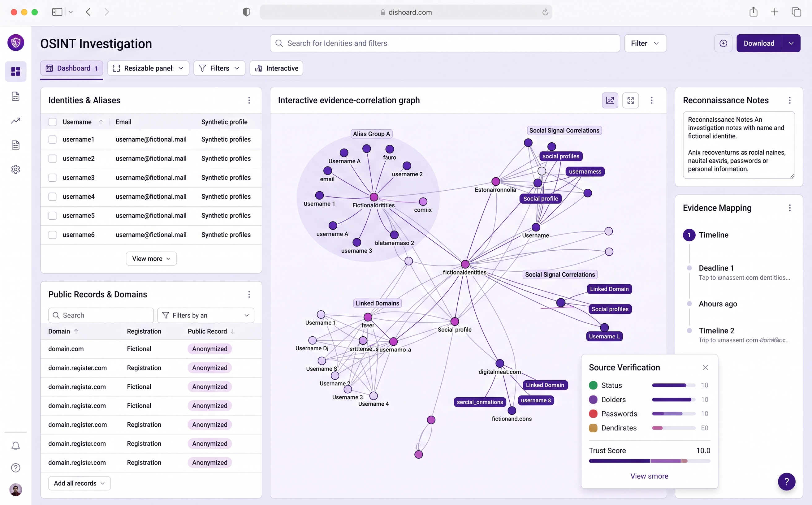This screenshot has height=505, width=812.
Task: Check the username6 row checkbox
Action: tap(52, 235)
